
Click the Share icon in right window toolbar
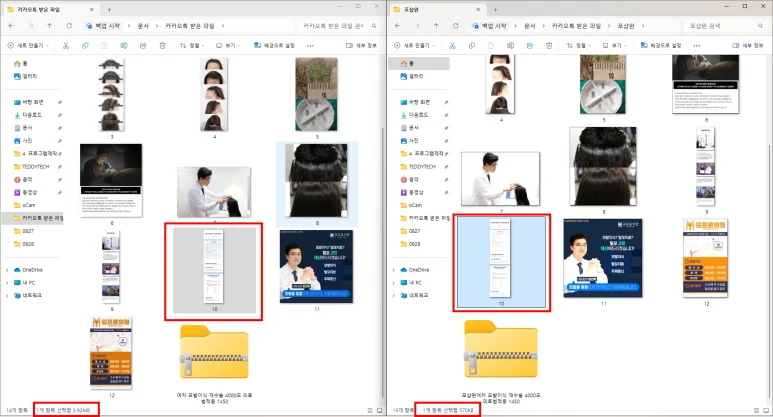529,45
